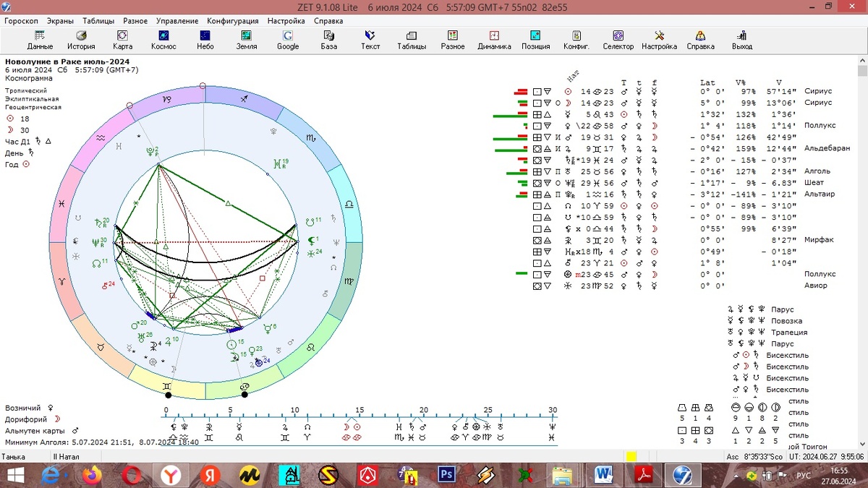
Task: Open the Windows Start button
Action: tap(14, 475)
